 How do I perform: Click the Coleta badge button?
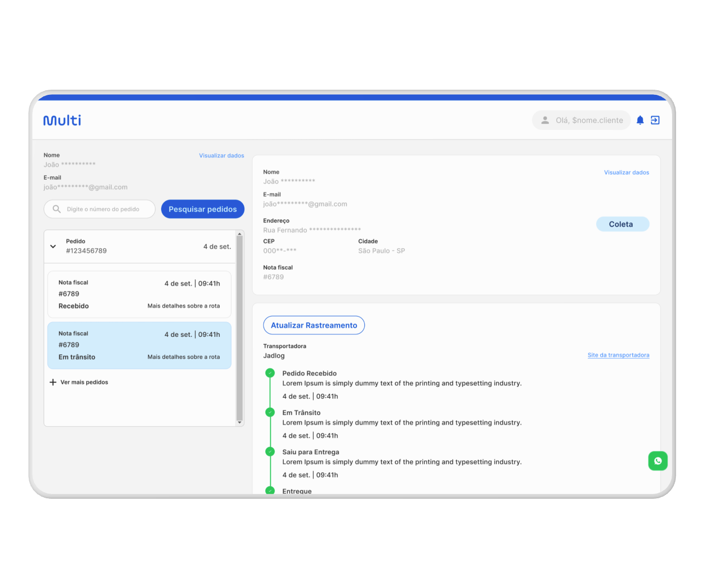(622, 224)
